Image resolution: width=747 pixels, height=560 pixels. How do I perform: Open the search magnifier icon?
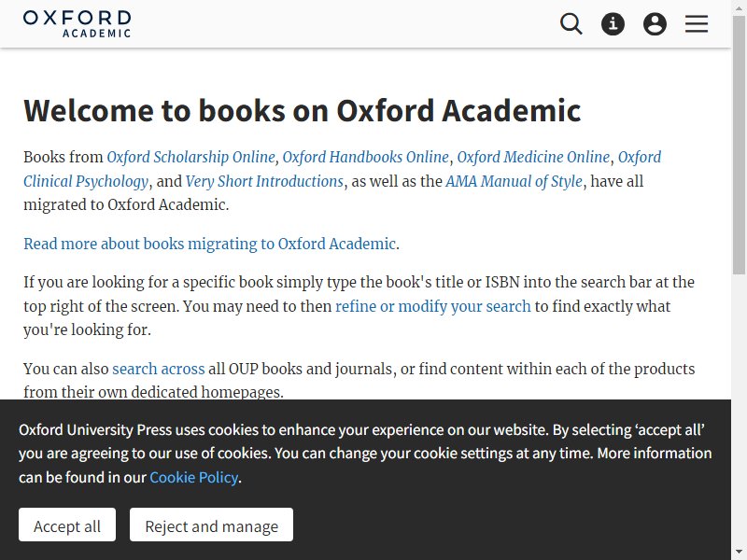571,23
